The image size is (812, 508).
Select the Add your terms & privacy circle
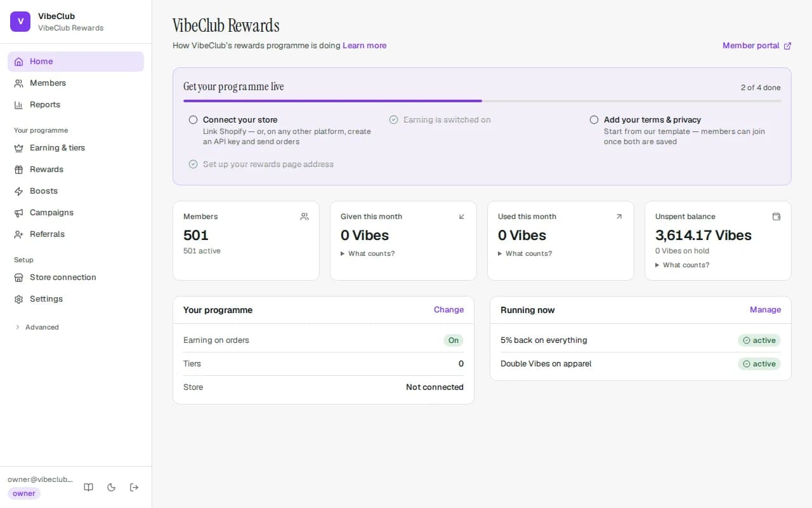[594, 119]
